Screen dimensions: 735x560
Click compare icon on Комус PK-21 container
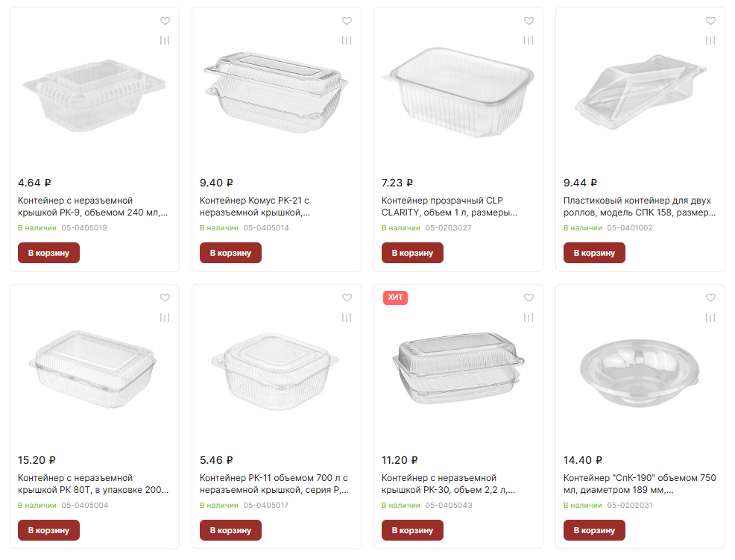tap(347, 40)
